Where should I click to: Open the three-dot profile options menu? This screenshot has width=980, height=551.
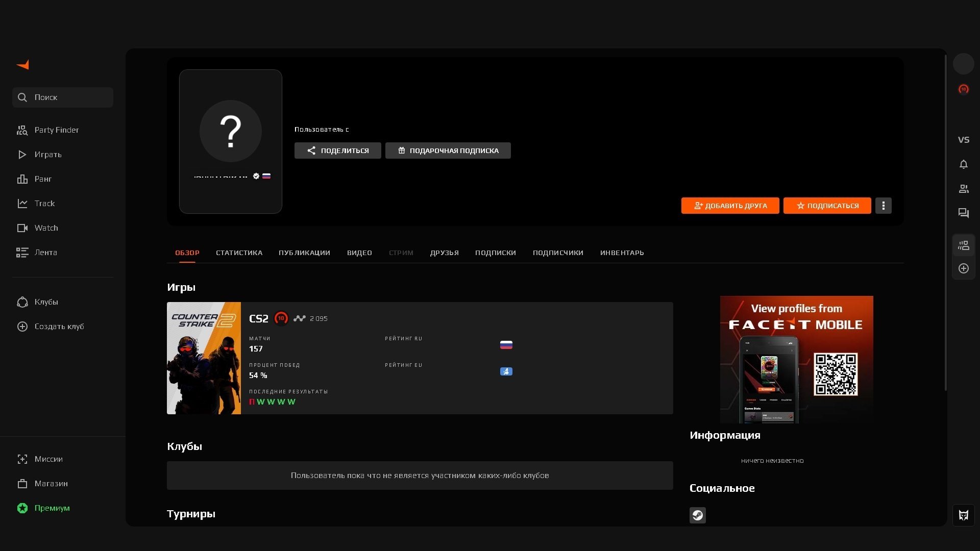pos(883,206)
